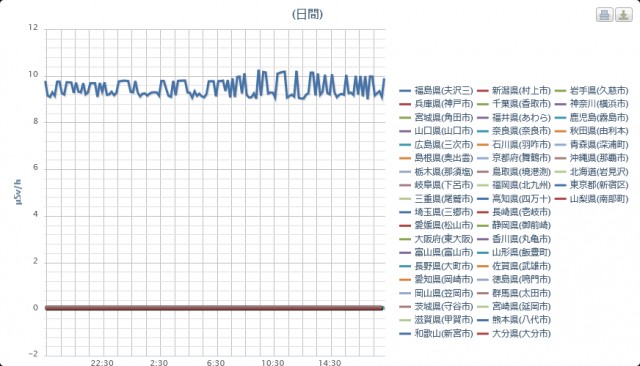
Task: Toggle 埼玉県(三郷市) legend entry
Action: tap(436, 212)
